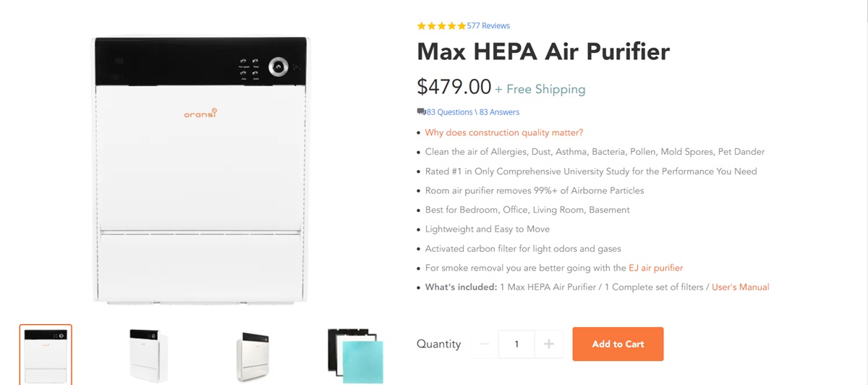
Task: Select the front-view thumbnail with orange border
Action: (x=46, y=355)
